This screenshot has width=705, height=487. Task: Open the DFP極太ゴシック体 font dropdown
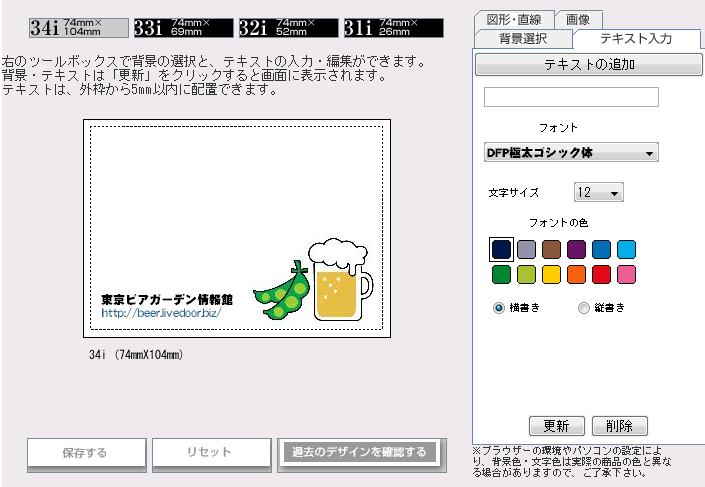[x=571, y=153]
